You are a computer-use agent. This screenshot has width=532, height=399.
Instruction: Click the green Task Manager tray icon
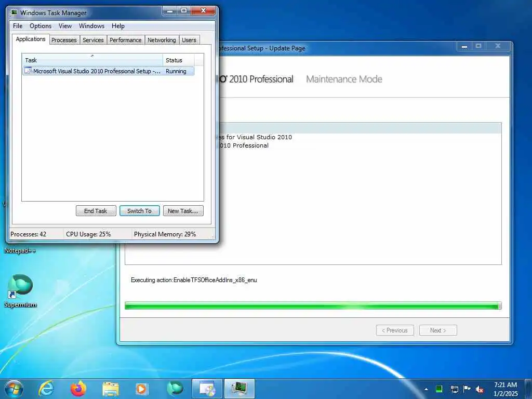tap(439, 389)
